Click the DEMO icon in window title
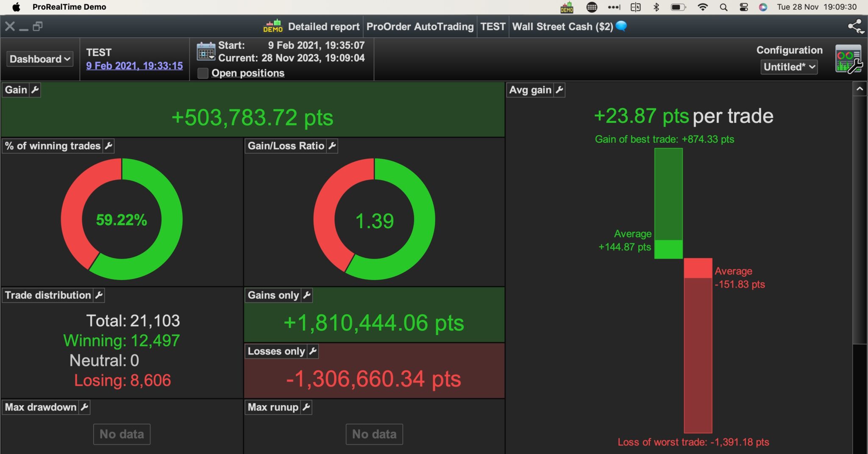 tap(273, 26)
